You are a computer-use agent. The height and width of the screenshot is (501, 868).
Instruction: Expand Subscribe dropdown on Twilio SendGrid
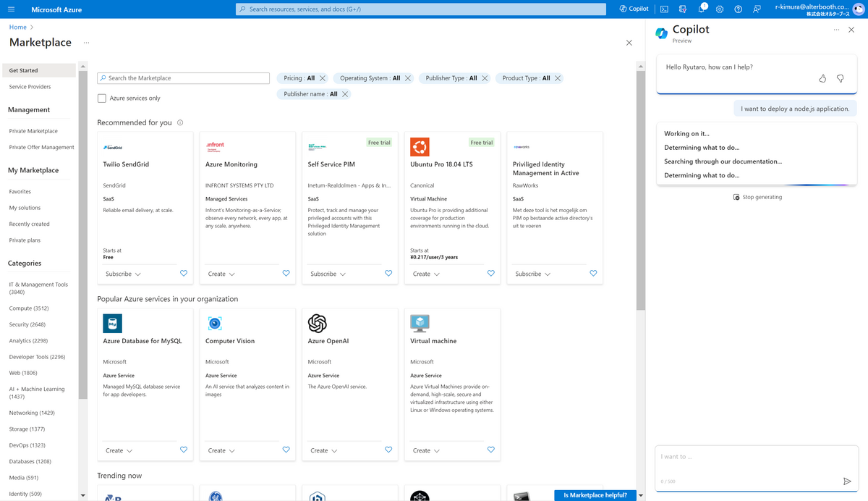tap(123, 274)
